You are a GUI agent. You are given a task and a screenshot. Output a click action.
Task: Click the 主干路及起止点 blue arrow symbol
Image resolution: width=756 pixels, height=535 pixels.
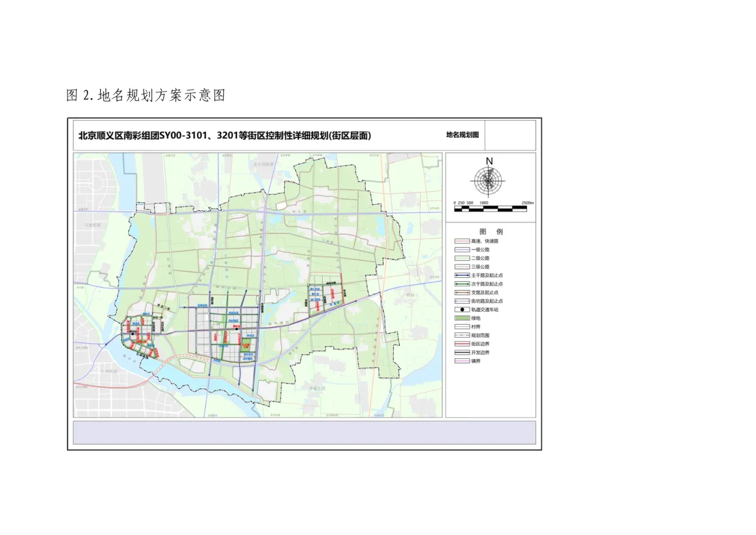pos(462,276)
